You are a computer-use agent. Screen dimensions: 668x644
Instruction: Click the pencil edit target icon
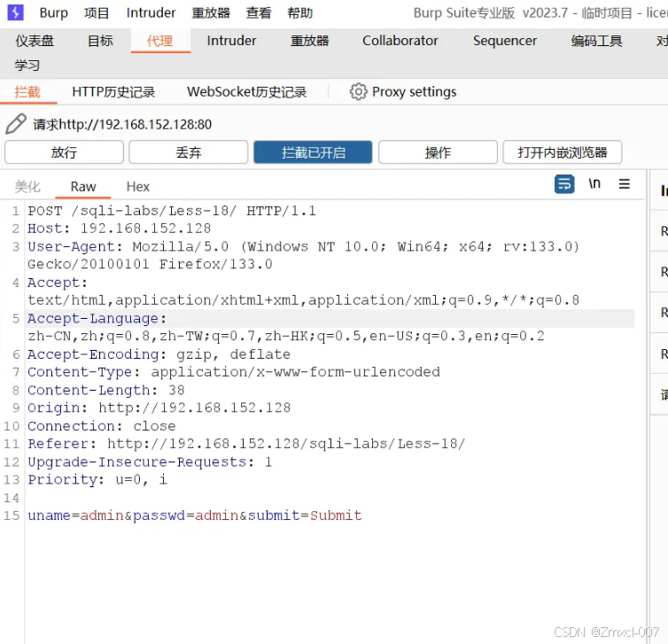pyautogui.click(x=16, y=124)
